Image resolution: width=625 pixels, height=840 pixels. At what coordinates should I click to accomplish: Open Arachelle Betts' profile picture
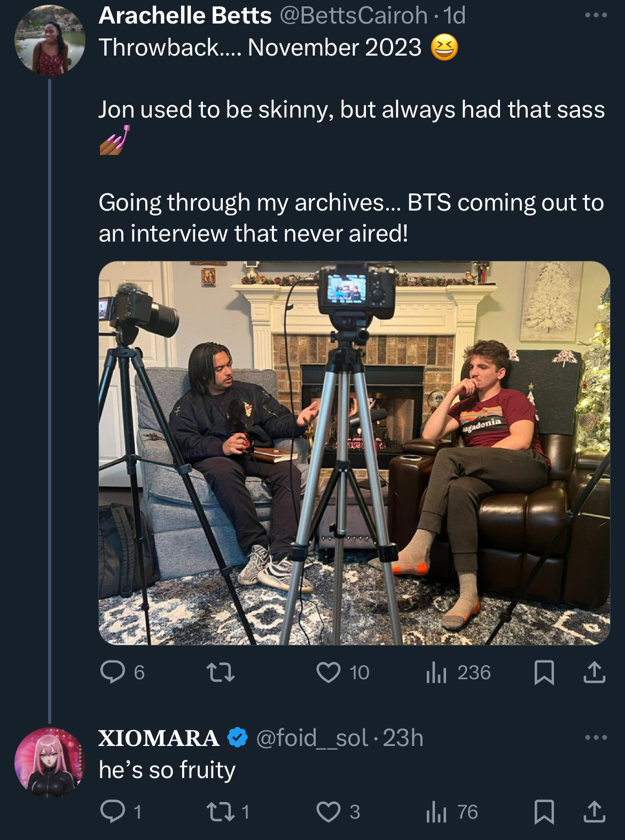pyautogui.click(x=50, y=40)
